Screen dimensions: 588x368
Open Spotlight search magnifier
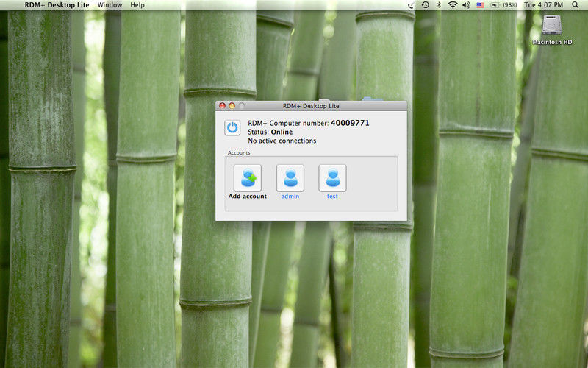pyautogui.click(x=576, y=5)
